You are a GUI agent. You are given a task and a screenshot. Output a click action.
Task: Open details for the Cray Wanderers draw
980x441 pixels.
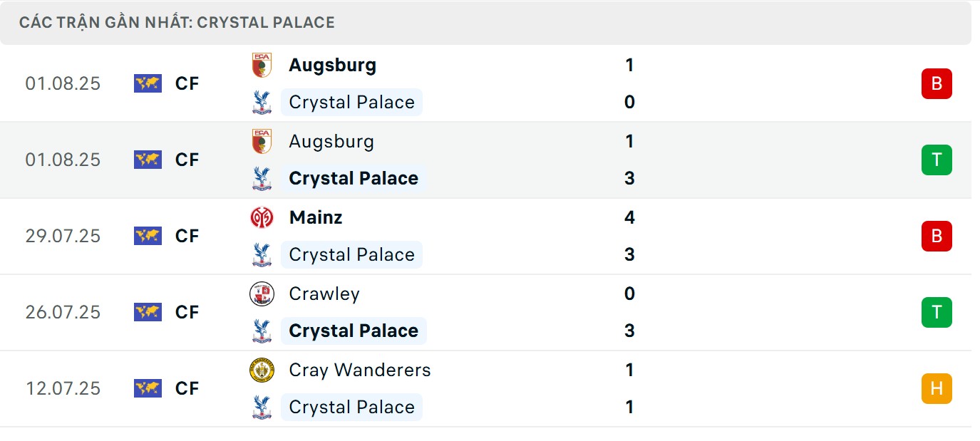(x=499, y=389)
